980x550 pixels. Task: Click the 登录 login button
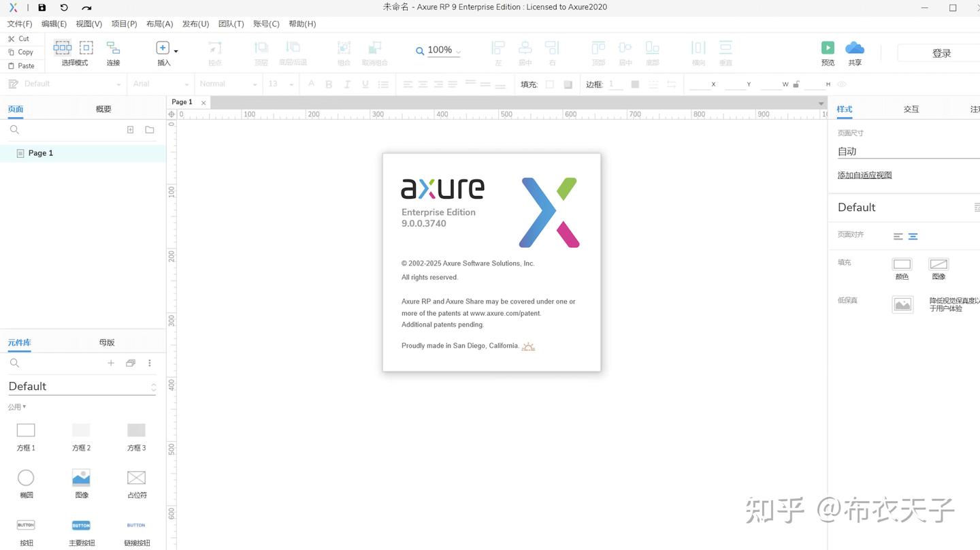[941, 53]
